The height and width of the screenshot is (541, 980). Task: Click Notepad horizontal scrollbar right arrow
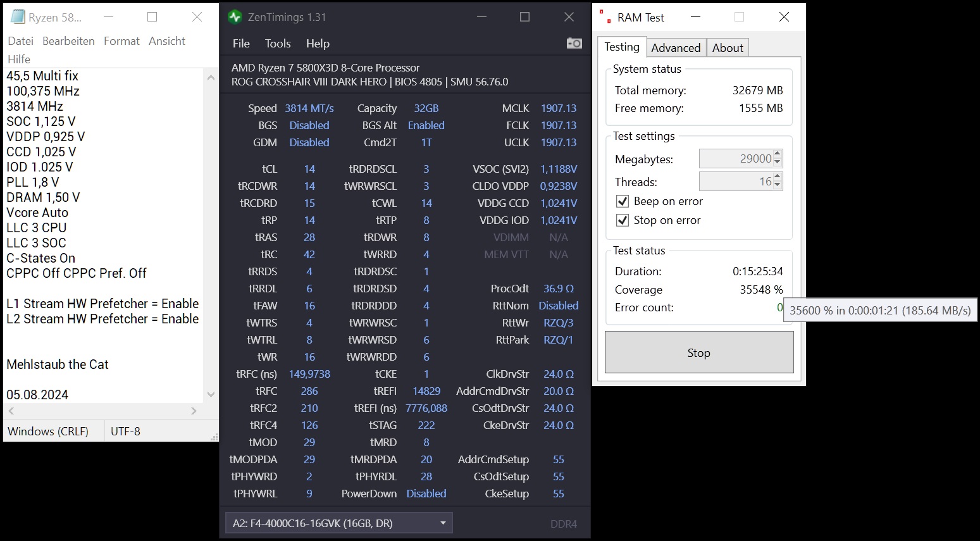[x=194, y=411]
